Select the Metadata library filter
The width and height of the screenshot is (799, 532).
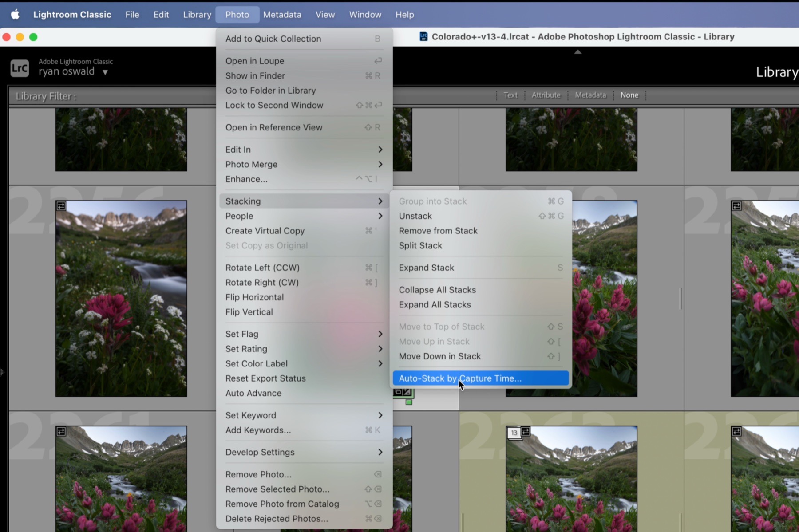point(590,95)
